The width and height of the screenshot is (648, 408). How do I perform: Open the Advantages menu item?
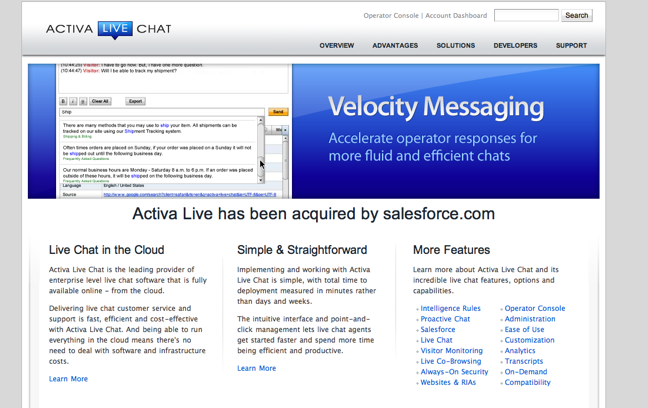[x=395, y=45]
